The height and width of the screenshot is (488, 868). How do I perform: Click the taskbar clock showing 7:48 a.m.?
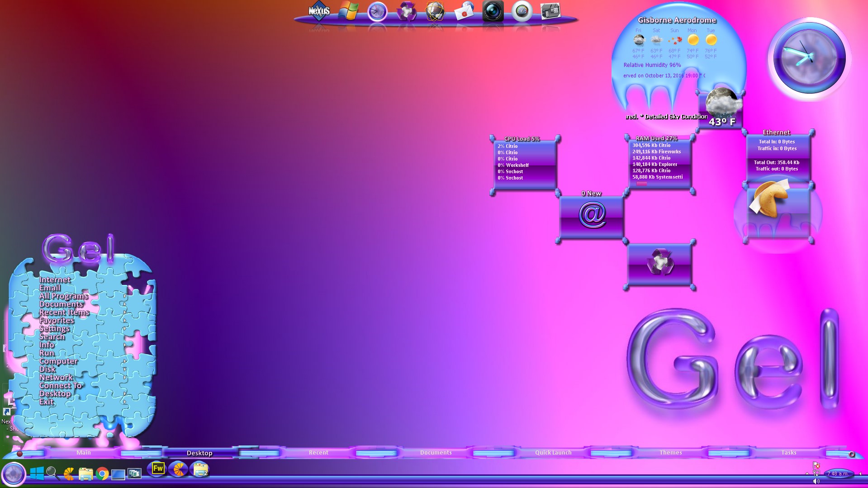pyautogui.click(x=838, y=474)
